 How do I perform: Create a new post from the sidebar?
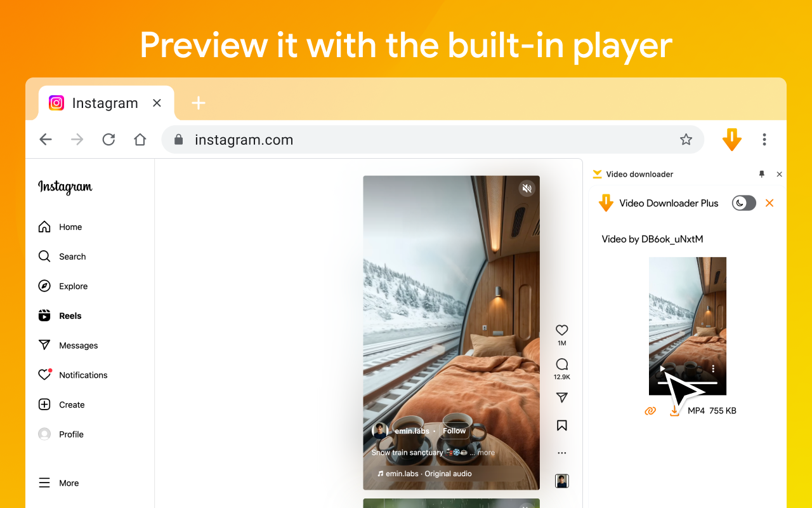[61, 404]
